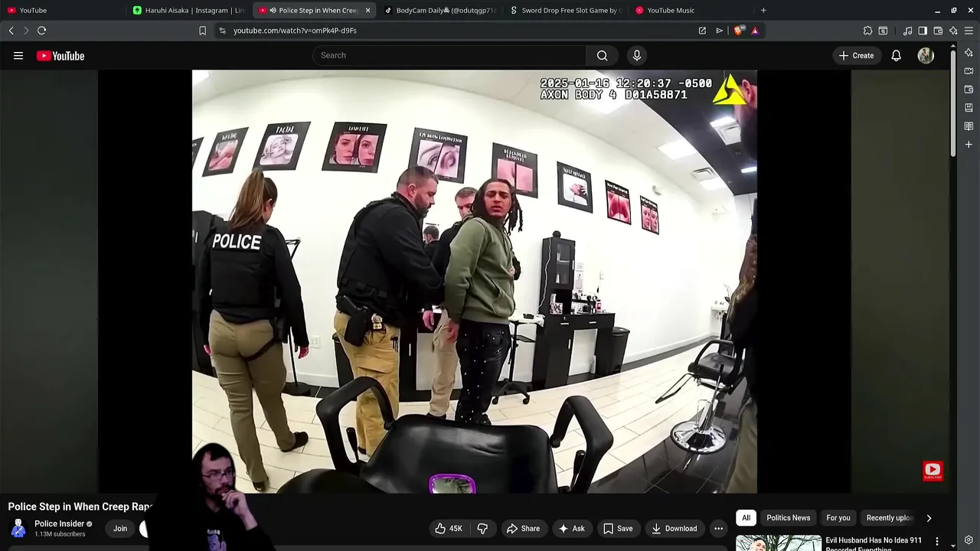Click the subscribe watermark in video corner

click(x=932, y=471)
